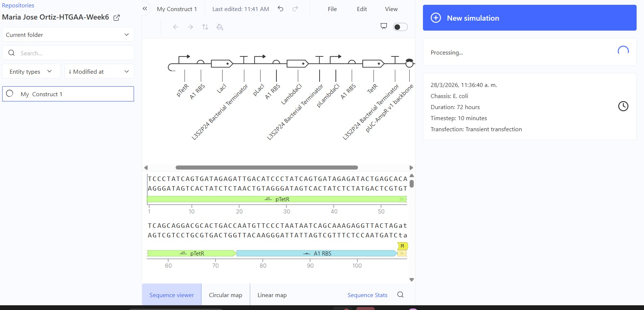Screen dimensions: 644x310
Task: Click the clock history icon in simulation card
Action: 623,106
